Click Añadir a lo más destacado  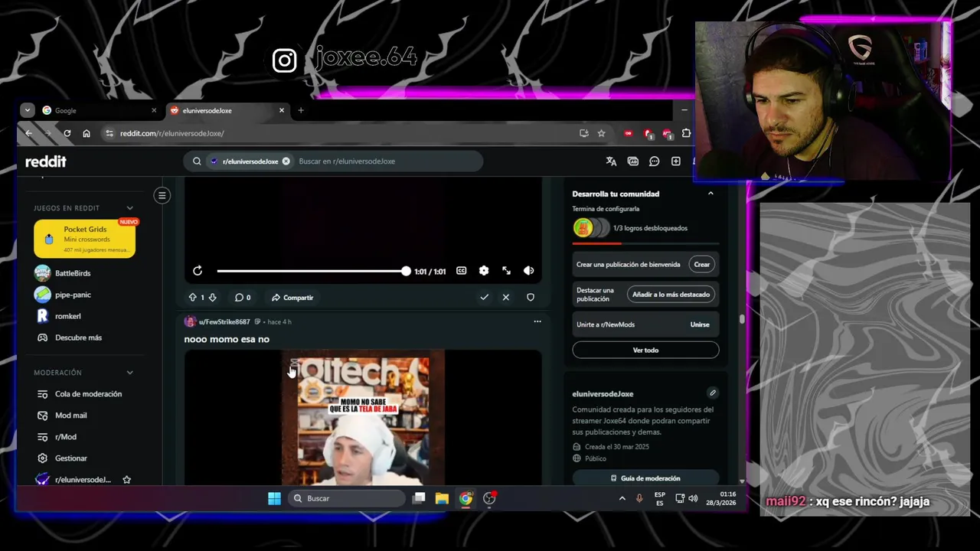click(x=671, y=295)
